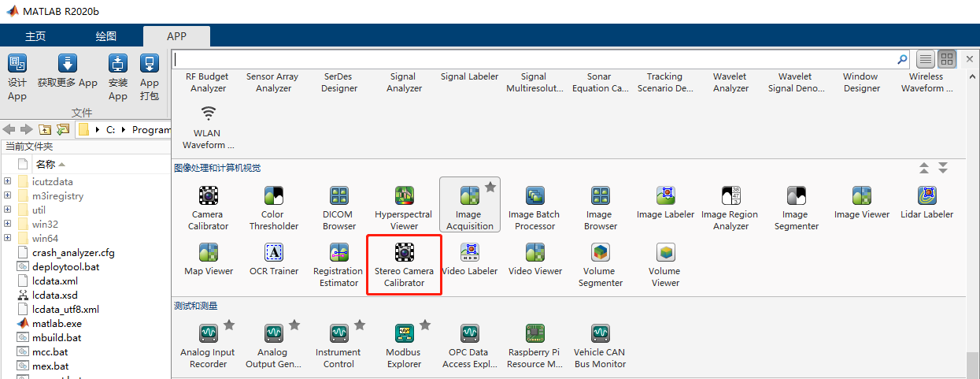The height and width of the screenshot is (379, 980).
Task: Click 获取更多 App button
Action: tap(68, 72)
